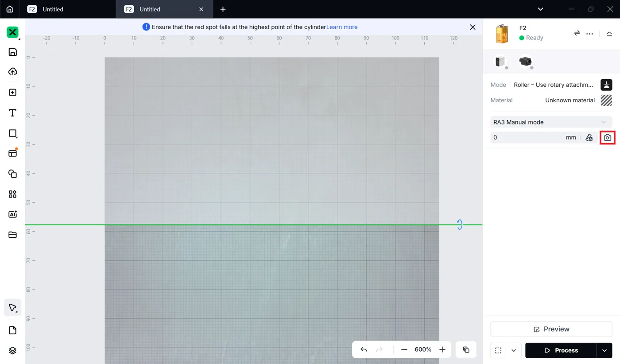Select the active second Untitled tab

click(164, 9)
